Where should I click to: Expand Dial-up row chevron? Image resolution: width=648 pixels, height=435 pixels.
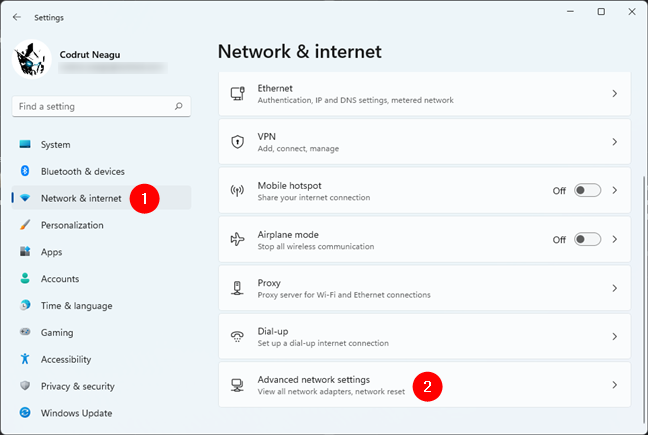pyautogui.click(x=615, y=336)
